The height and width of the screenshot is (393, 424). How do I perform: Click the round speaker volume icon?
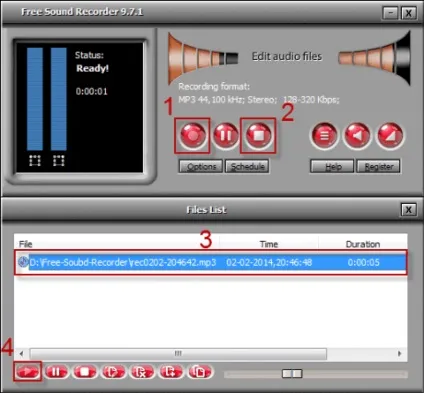coord(357,135)
